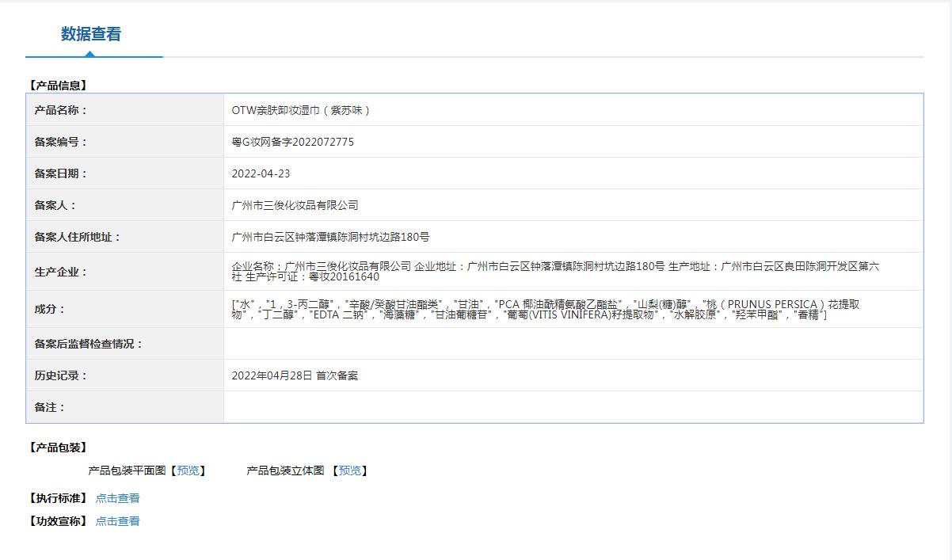Viewport: 952px width, 560px height.
Task: Click the 备案人住所地址 address value
Action: tap(330, 237)
